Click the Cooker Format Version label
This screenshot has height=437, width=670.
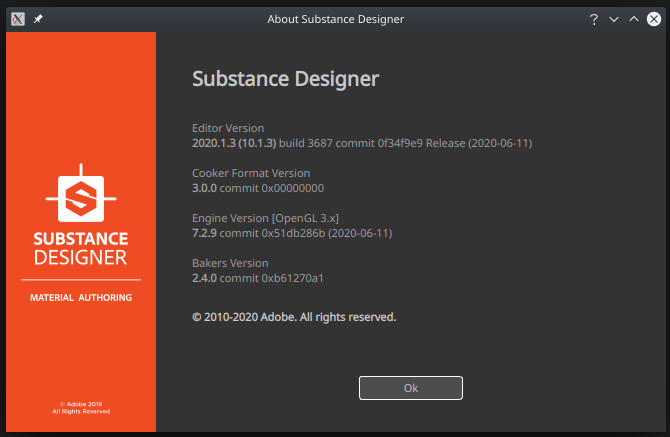(x=251, y=173)
